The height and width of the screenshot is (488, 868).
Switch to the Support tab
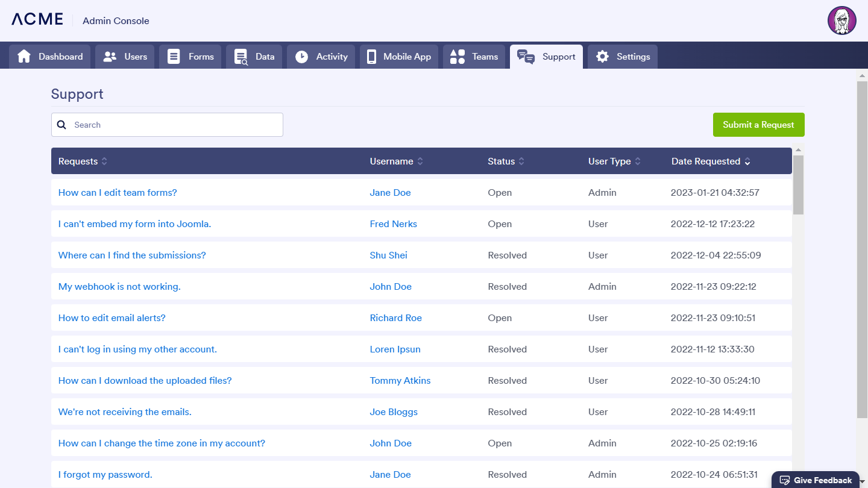click(x=546, y=57)
